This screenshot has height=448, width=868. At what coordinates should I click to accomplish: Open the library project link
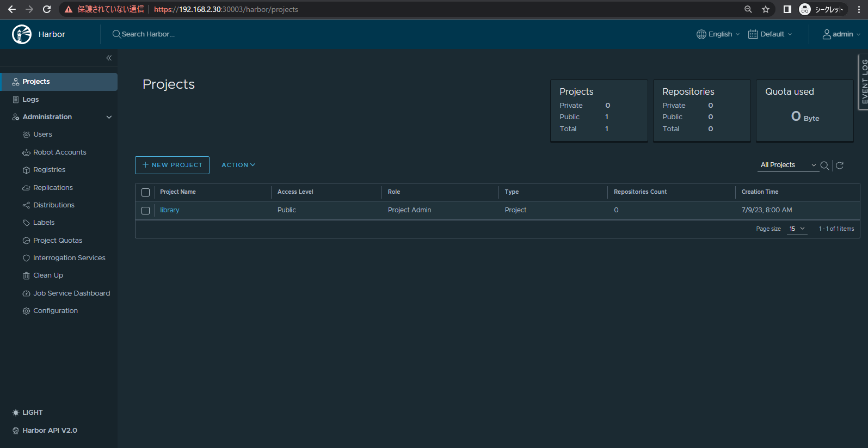click(170, 210)
